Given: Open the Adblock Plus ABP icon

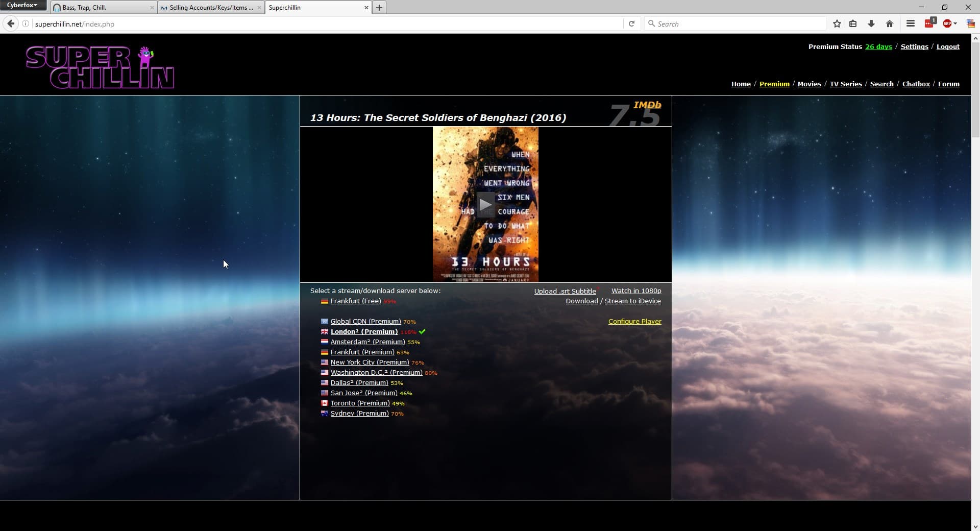Looking at the screenshot, I should [947, 23].
